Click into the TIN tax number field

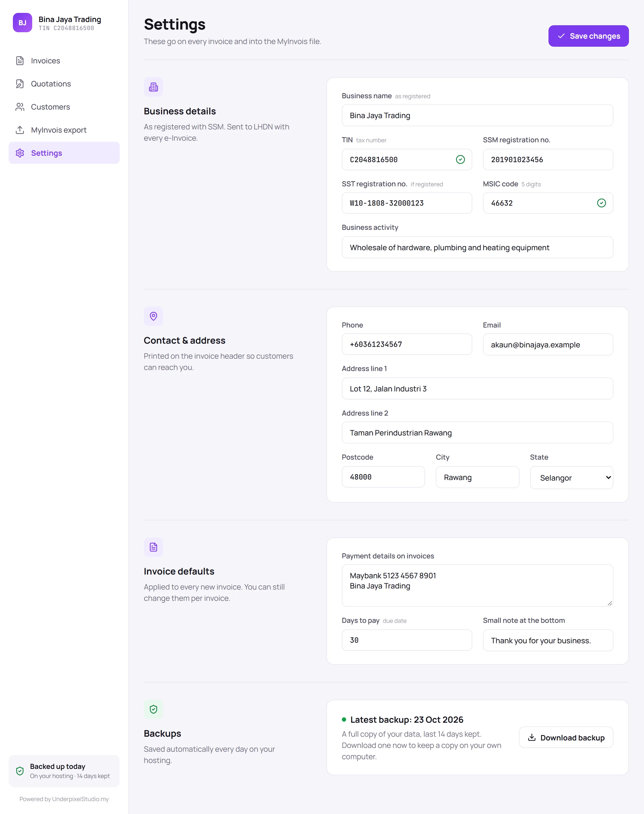407,159
